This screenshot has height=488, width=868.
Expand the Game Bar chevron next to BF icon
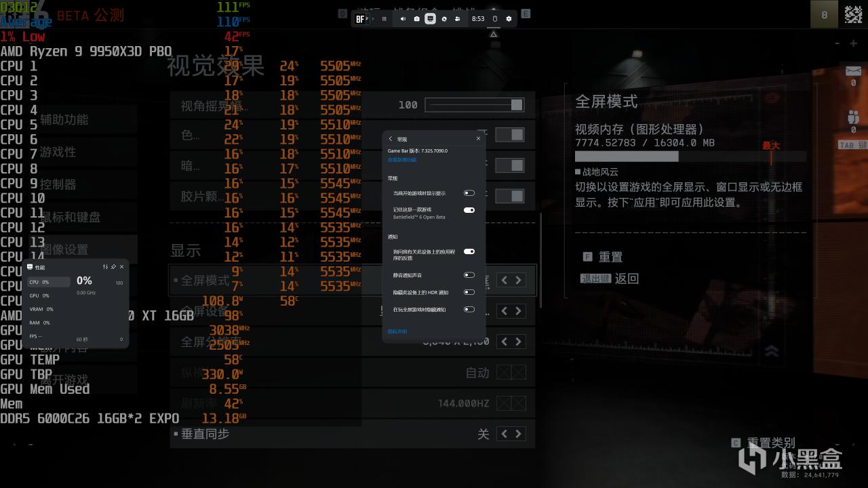pyautogui.click(x=372, y=19)
